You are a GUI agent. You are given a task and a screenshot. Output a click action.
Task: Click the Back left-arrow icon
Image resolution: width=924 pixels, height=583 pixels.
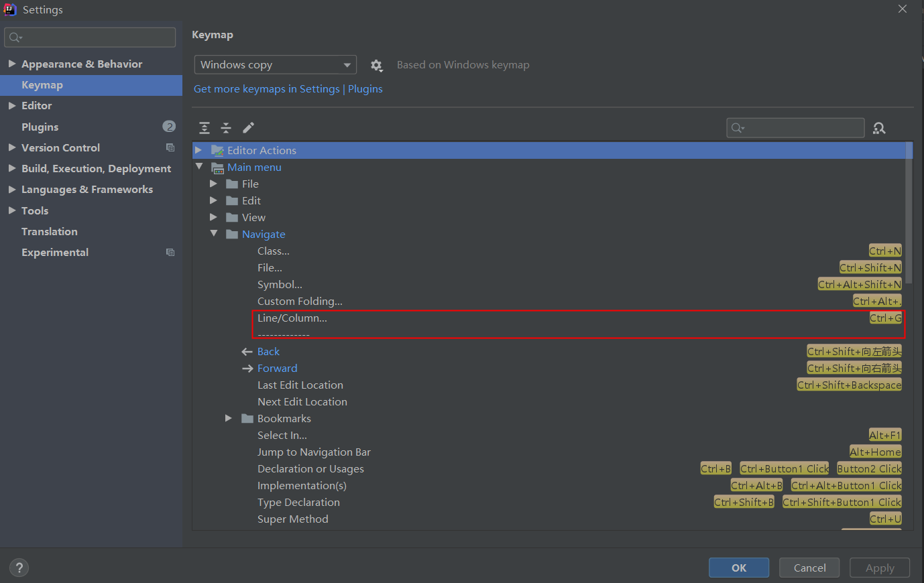(x=247, y=352)
